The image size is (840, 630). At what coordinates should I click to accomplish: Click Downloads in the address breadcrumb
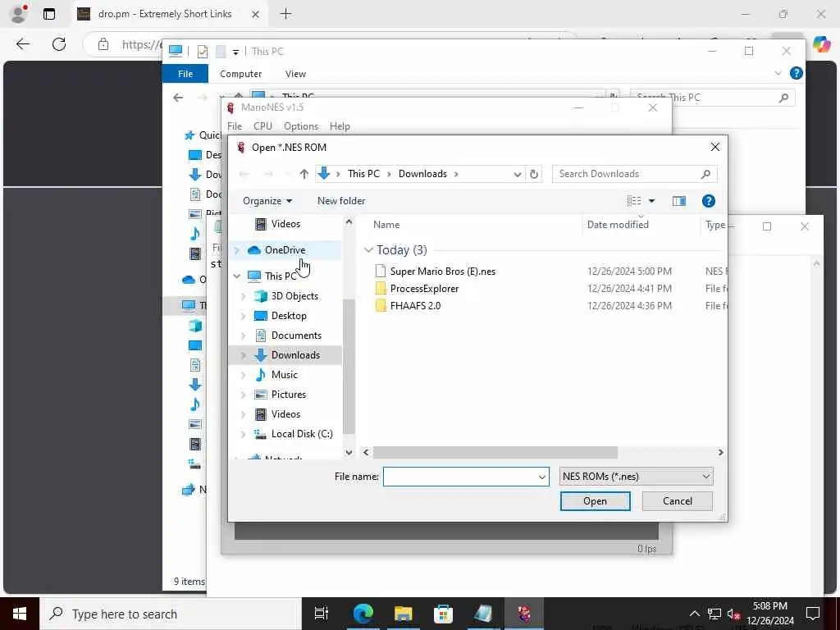click(x=422, y=174)
